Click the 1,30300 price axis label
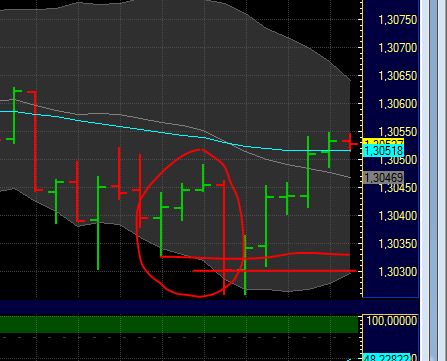Image resolution: width=447 pixels, height=361 pixels. tap(398, 271)
